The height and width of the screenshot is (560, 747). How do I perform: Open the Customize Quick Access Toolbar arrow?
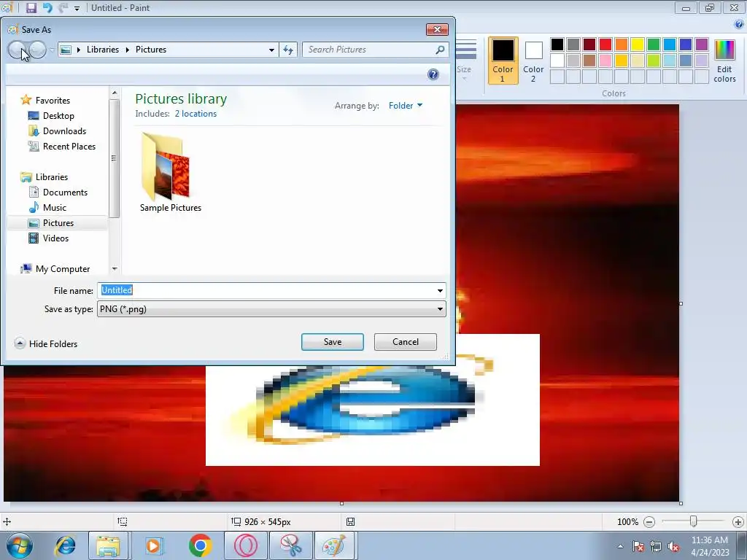click(x=77, y=8)
